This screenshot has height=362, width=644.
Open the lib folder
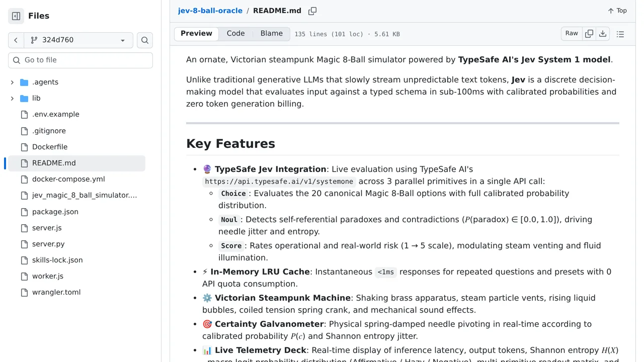pos(36,98)
